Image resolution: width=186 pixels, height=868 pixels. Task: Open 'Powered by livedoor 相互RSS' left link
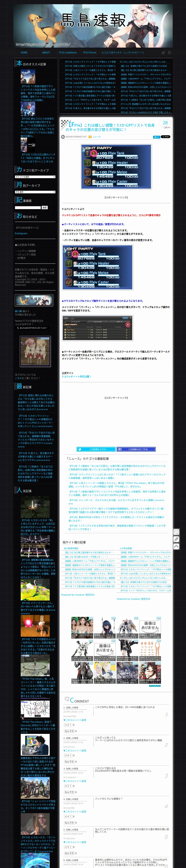tap(78, 595)
